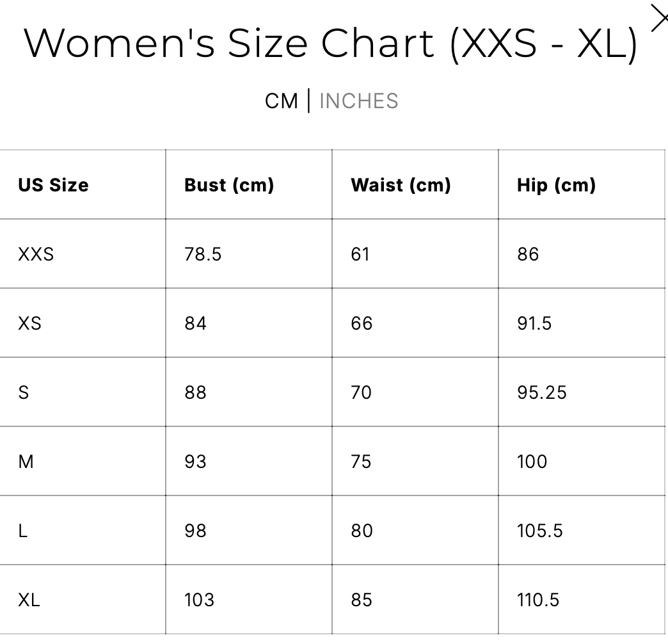Viewport: 668px width, 644px height.
Task: Click the US Size column header
Action: (53, 185)
